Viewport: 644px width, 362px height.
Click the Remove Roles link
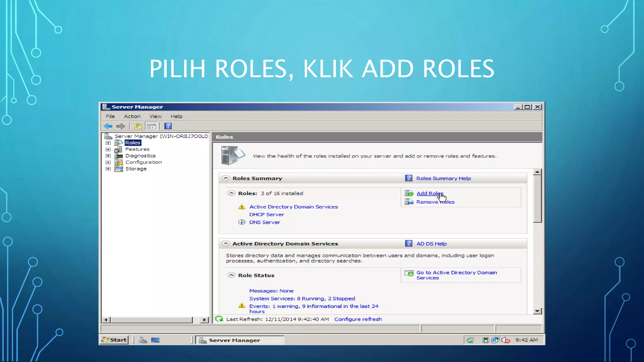436,202
